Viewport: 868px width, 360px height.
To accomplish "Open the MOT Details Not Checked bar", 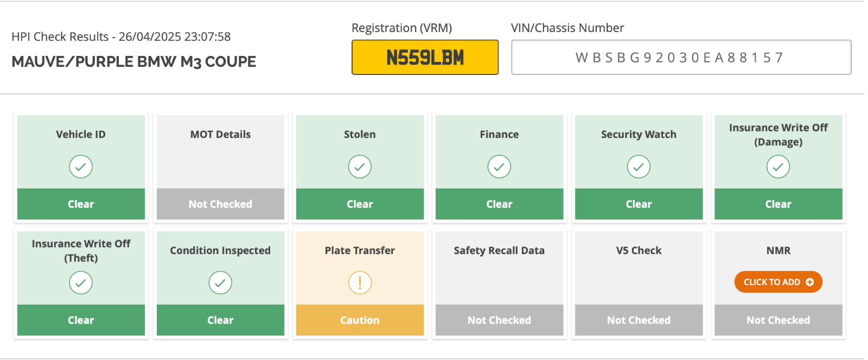I will (x=220, y=204).
